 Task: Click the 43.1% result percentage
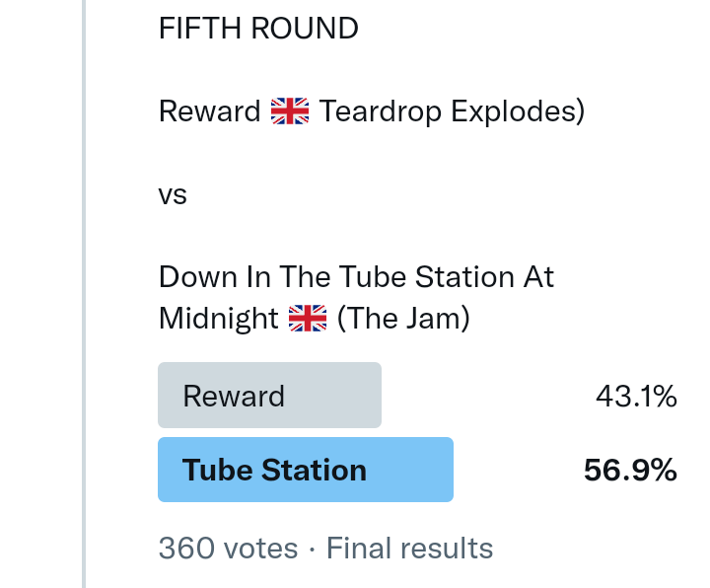pos(636,397)
